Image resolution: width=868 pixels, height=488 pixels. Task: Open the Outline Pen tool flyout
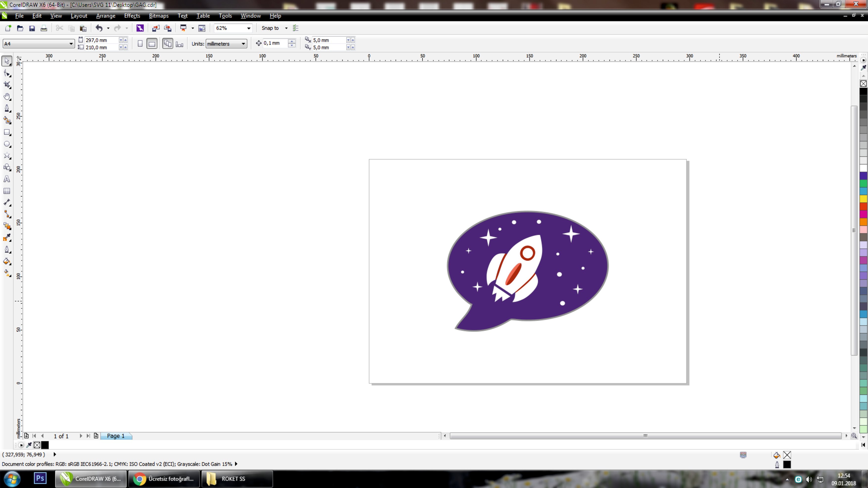pos(7,249)
